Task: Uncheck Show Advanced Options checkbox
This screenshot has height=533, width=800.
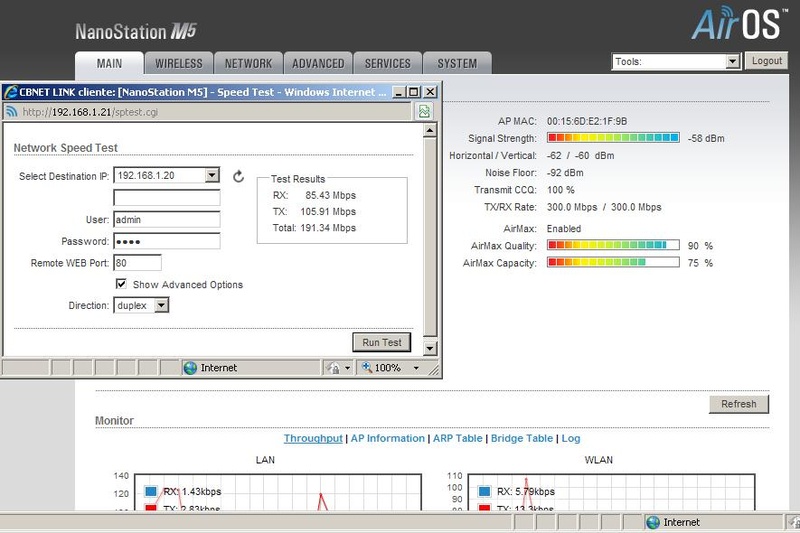Action: click(121, 284)
